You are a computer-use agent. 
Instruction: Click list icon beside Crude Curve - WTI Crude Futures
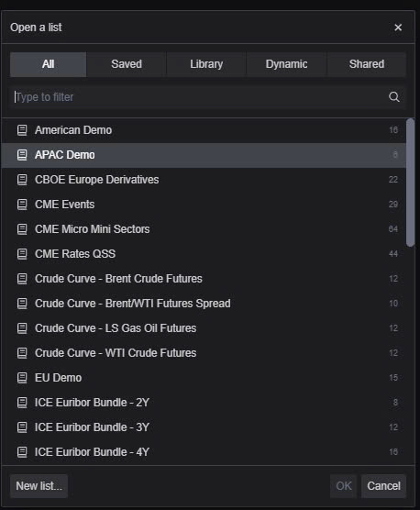[x=22, y=353]
